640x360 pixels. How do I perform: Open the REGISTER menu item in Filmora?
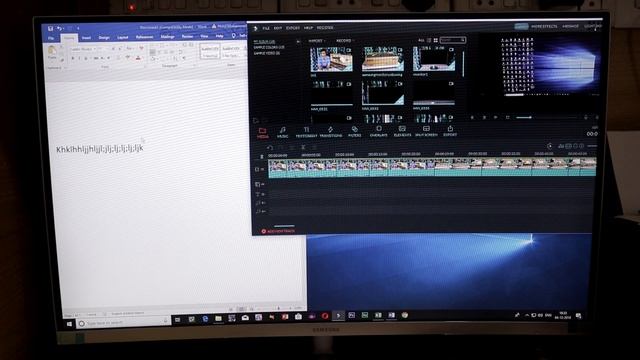[x=325, y=28]
